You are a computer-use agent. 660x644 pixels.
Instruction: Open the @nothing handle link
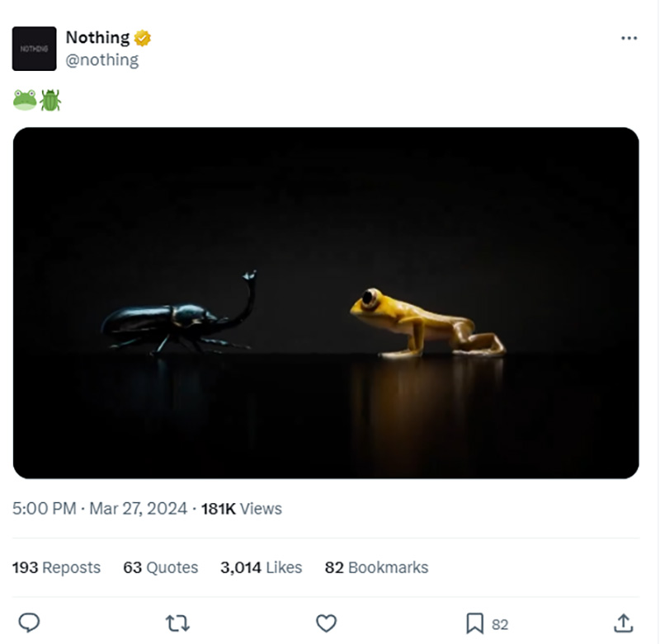(101, 59)
